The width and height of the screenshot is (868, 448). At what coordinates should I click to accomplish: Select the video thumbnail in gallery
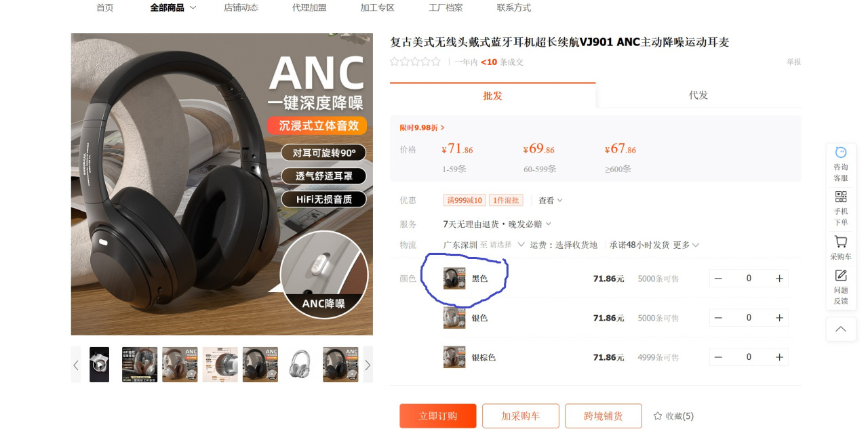pyautogui.click(x=99, y=365)
